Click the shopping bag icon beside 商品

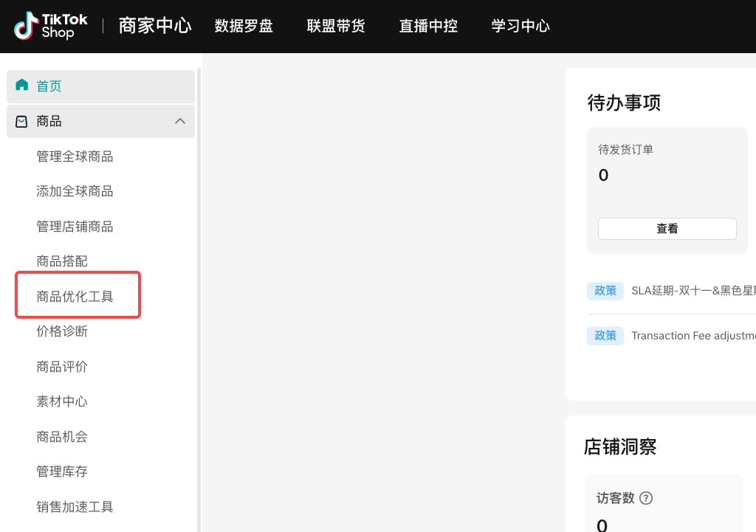click(x=22, y=121)
